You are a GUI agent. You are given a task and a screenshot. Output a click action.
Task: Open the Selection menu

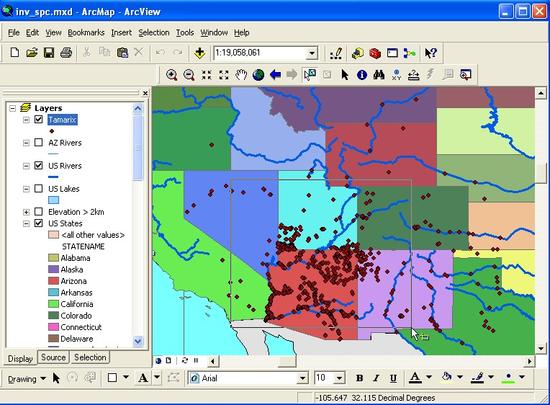(x=154, y=33)
